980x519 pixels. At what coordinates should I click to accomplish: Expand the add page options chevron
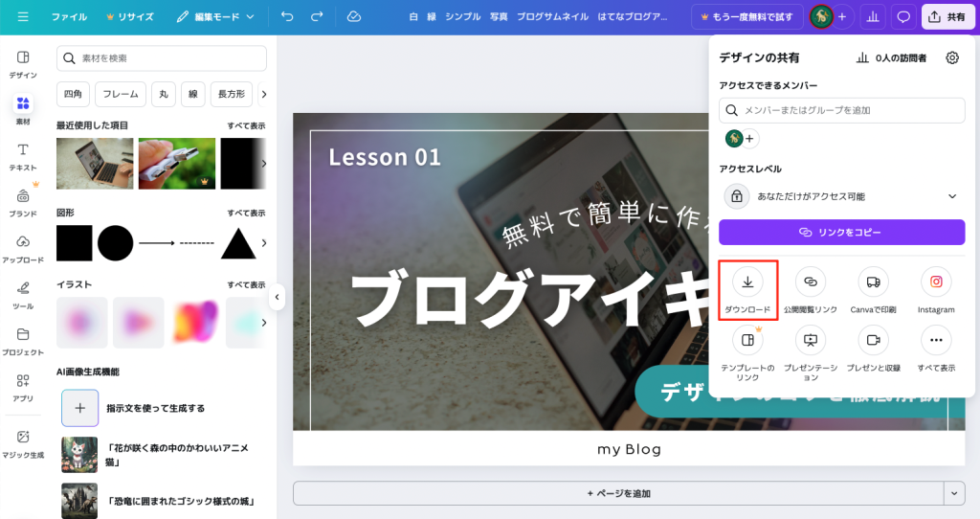[953, 492]
